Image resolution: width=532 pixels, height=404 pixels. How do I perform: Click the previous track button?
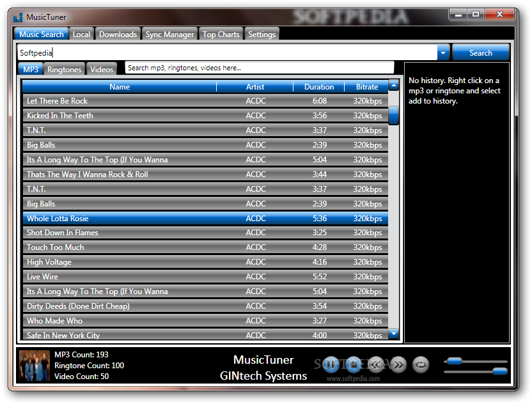[375, 364]
